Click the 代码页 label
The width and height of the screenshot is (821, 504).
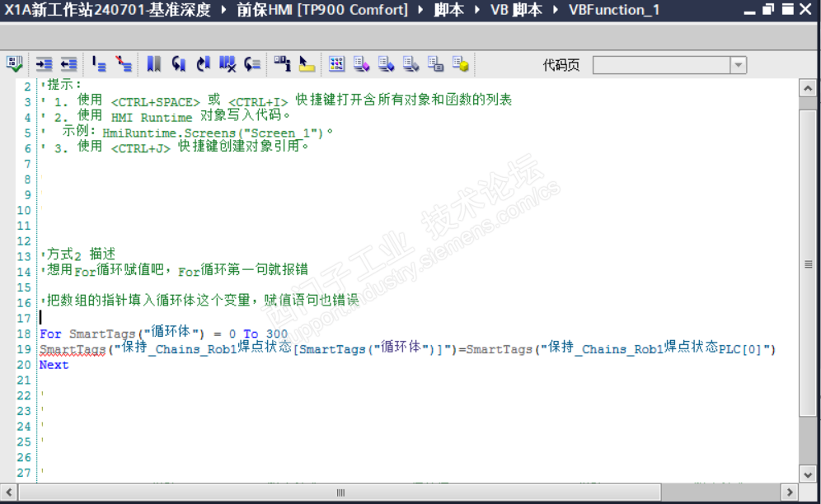click(x=561, y=65)
